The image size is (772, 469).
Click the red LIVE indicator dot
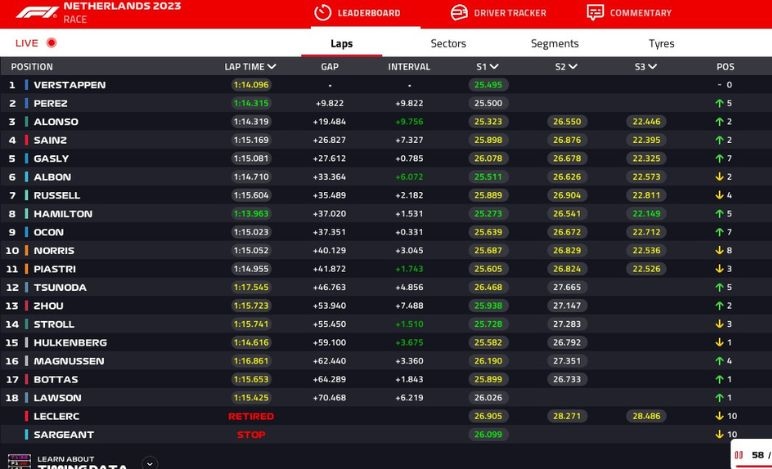click(51, 43)
